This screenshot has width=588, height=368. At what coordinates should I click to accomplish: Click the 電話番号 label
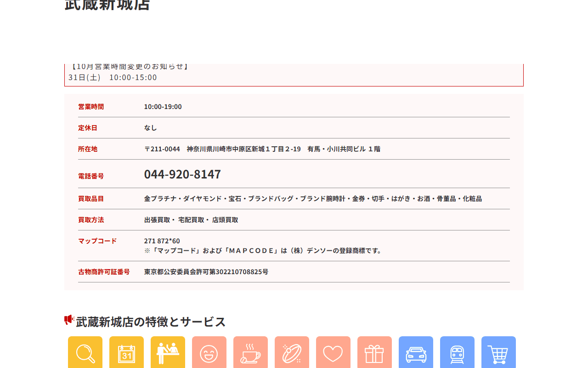(91, 176)
